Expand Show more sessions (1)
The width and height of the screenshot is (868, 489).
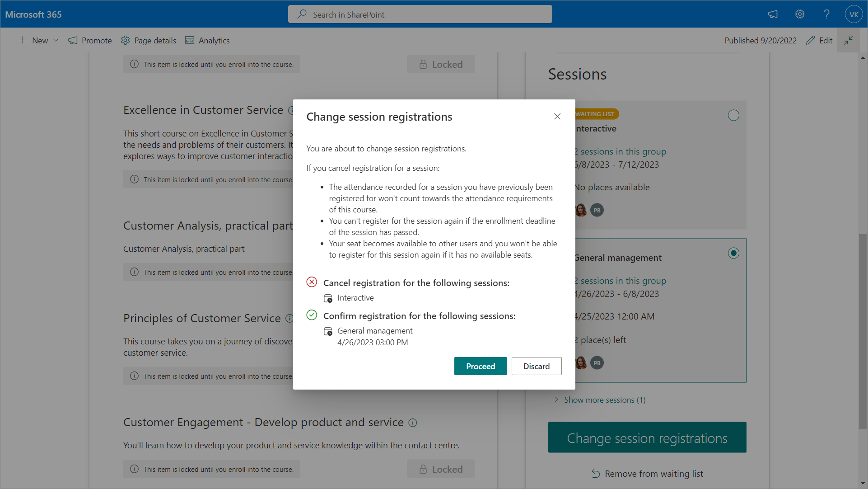604,400
